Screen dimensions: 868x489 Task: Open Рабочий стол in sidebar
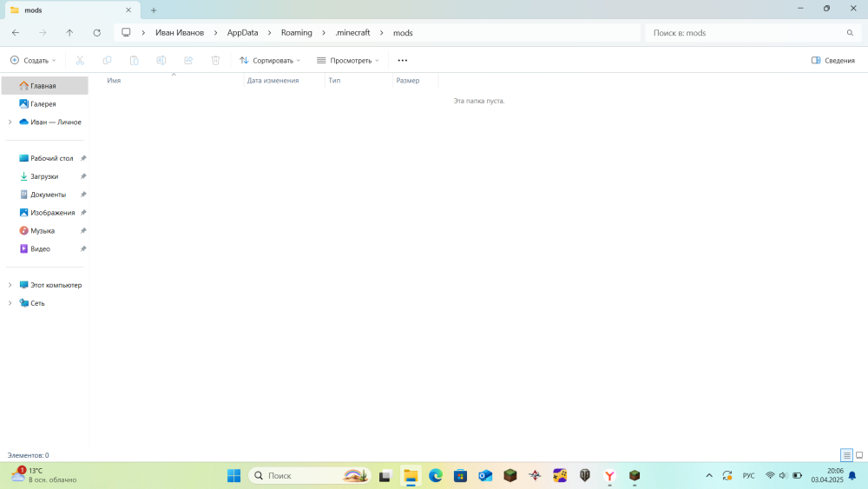pos(45,158)
